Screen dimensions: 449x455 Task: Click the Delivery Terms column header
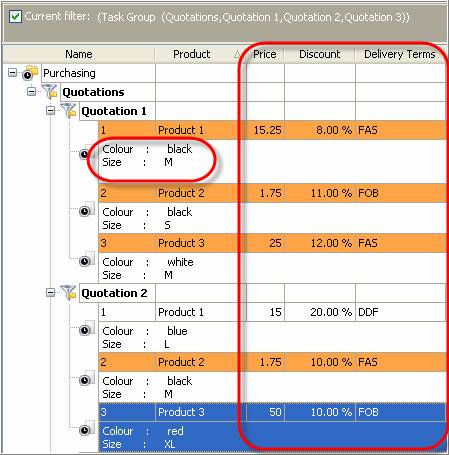[x=400, y=54]
